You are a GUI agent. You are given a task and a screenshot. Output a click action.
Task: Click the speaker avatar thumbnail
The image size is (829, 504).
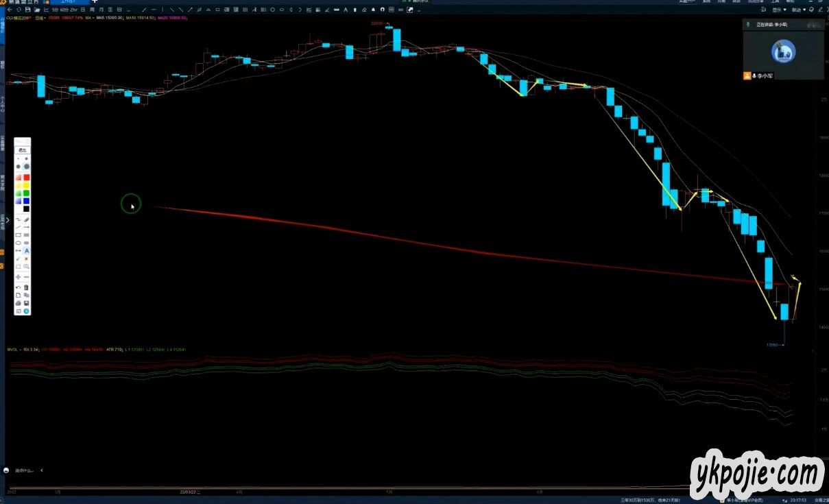pos(782,51)
